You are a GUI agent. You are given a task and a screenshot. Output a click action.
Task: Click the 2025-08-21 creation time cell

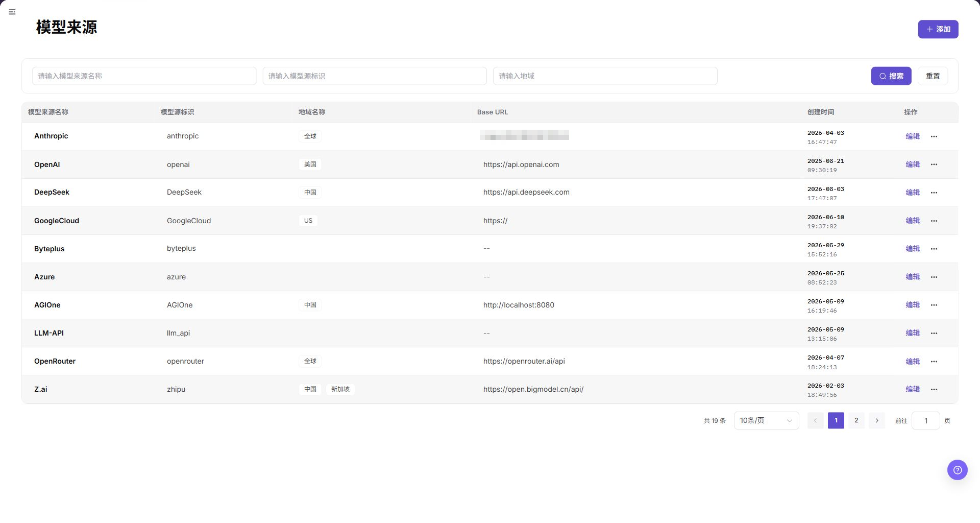826,165
